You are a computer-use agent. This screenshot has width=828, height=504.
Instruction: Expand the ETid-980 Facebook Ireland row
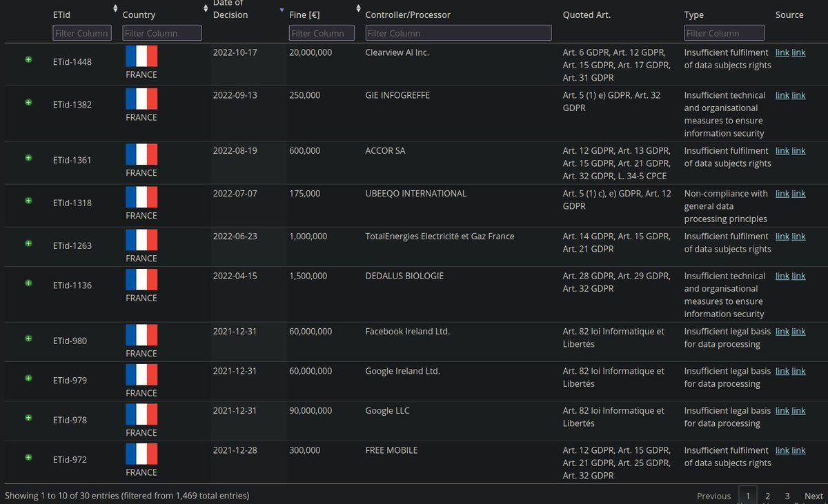28,338
